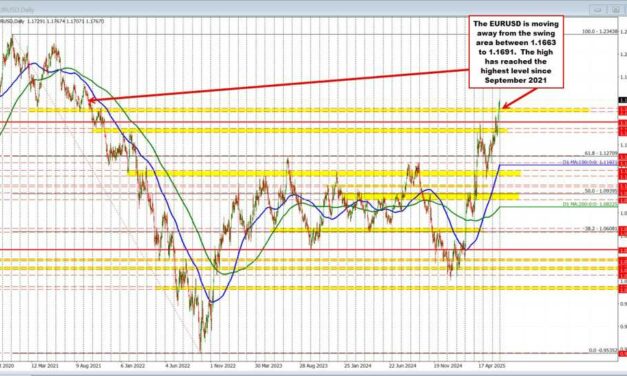Select the D1 MA(200:0:0) moving average label
627x376 pixels.
(590, 204)
